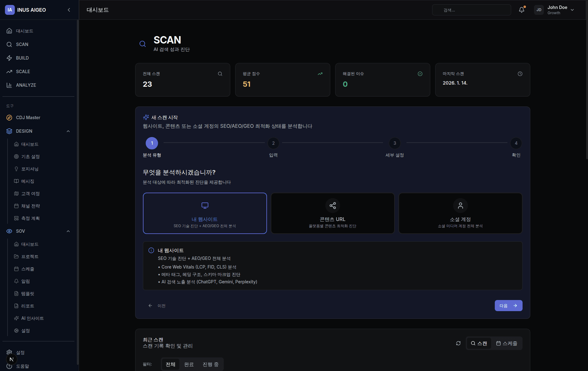The width and height of the screenshot is (588, 371).
Task: Open ANALYZE from the sidebar
Action: pyautogui.click(x=26, y=85)
